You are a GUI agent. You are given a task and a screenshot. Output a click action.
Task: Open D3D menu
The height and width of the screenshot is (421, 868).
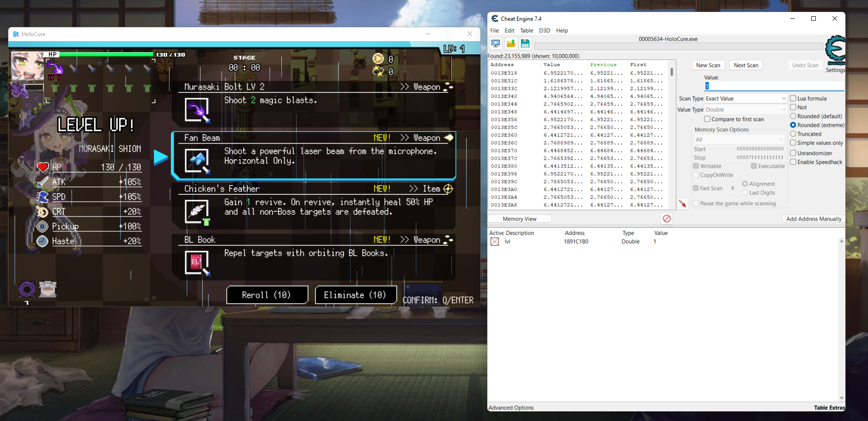(545, 30)
